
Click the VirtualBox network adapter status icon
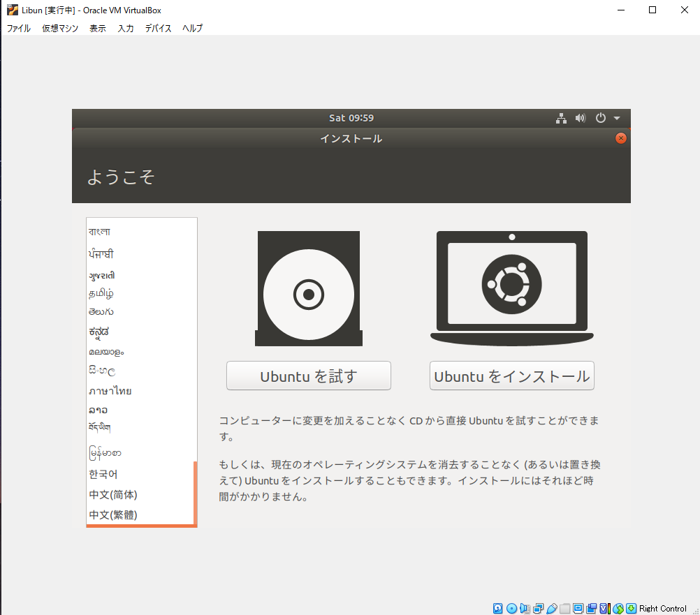pos(539,608)
